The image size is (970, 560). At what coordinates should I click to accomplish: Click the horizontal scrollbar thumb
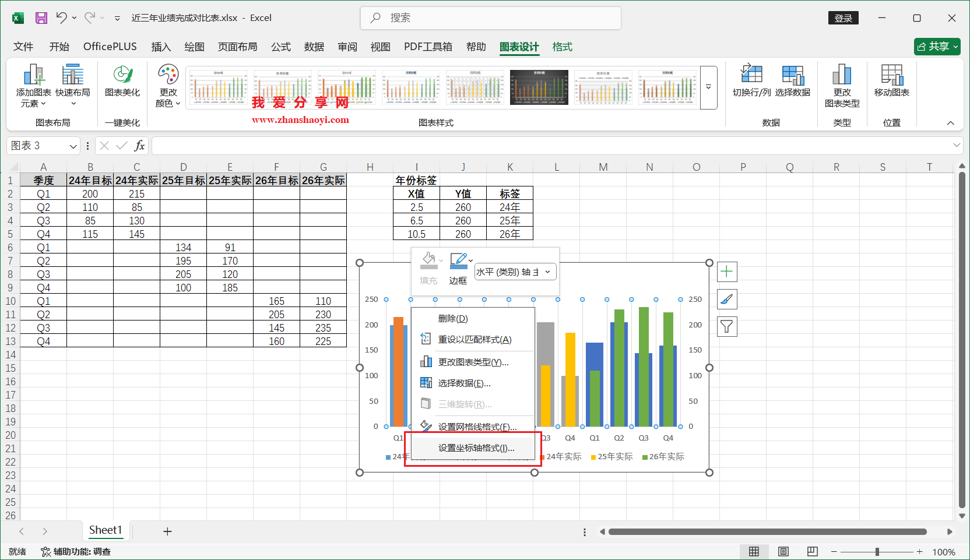point(767,531)
